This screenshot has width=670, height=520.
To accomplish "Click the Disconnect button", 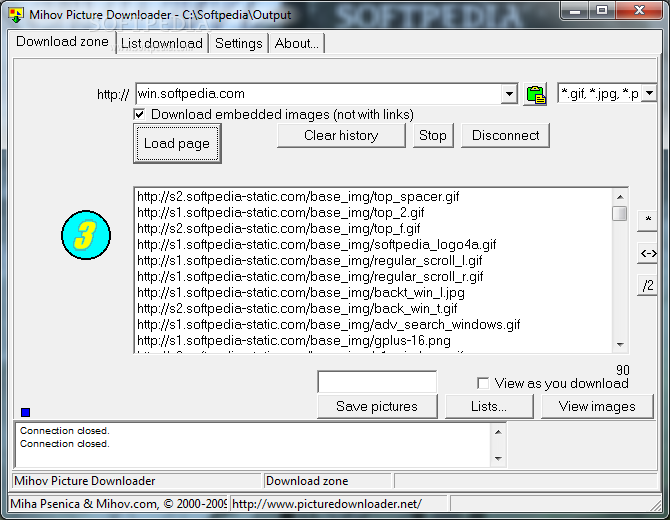I will [505, 135].
